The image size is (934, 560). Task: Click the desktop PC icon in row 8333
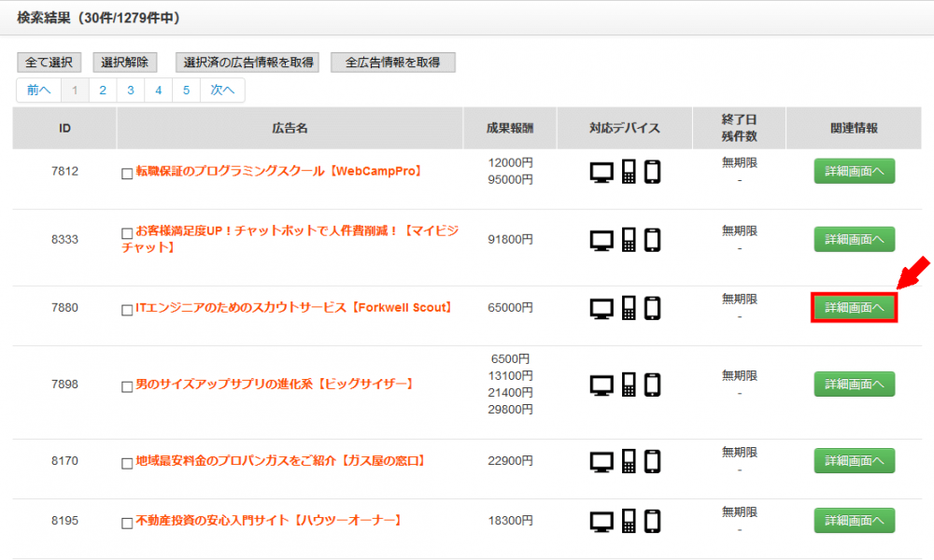601,241
